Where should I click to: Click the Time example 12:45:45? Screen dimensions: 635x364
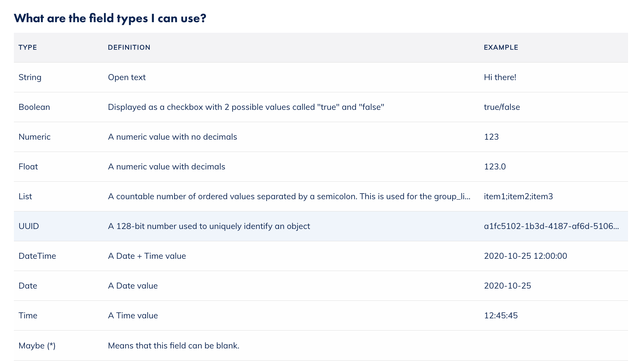click(501, 315)
